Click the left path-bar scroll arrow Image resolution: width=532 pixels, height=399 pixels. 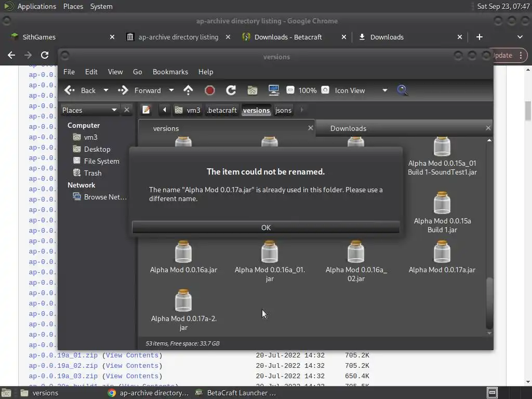pyautogui.click(x=165, y=110)
